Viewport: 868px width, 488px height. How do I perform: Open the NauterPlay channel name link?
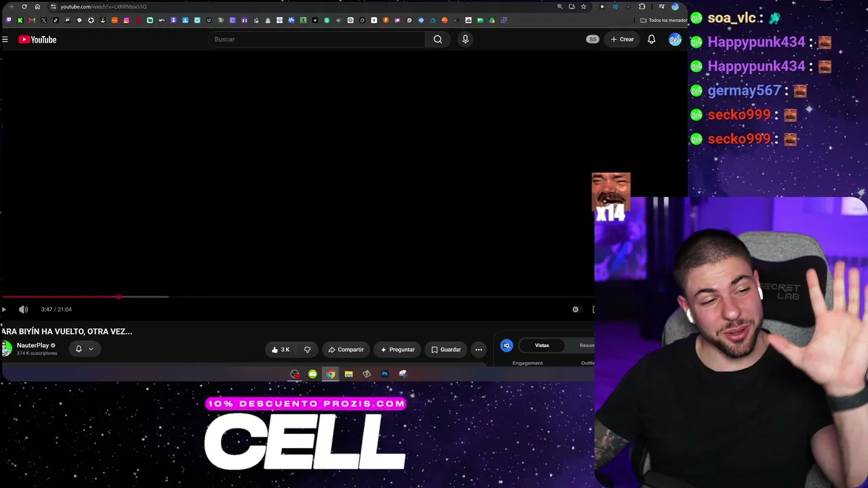click(33, 346)
